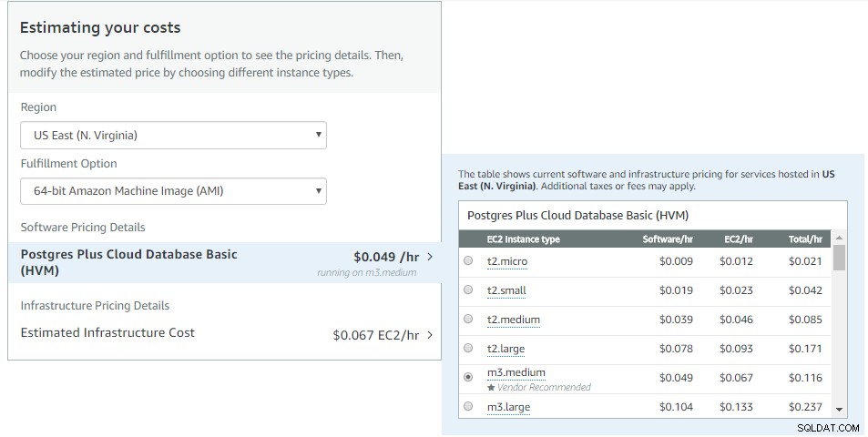868x437 pixels.
Task: Click the EC2 Instance type column header
Action: coord(523,239)
